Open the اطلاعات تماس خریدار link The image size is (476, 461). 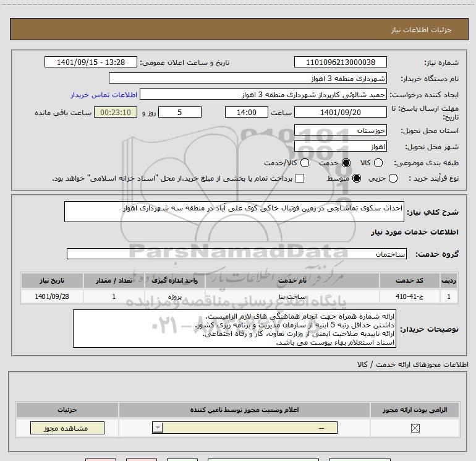[104, 95]
